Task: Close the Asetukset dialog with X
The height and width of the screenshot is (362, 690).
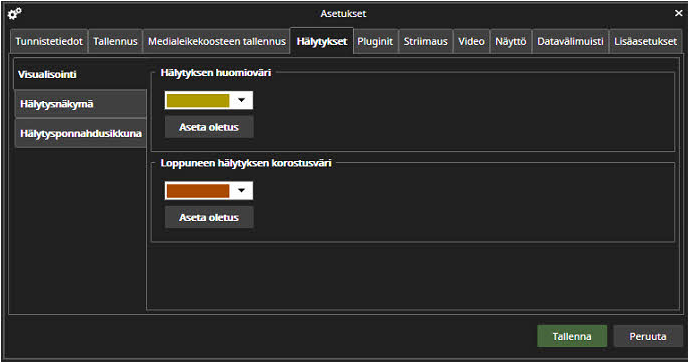Action: tap(679, 13)
